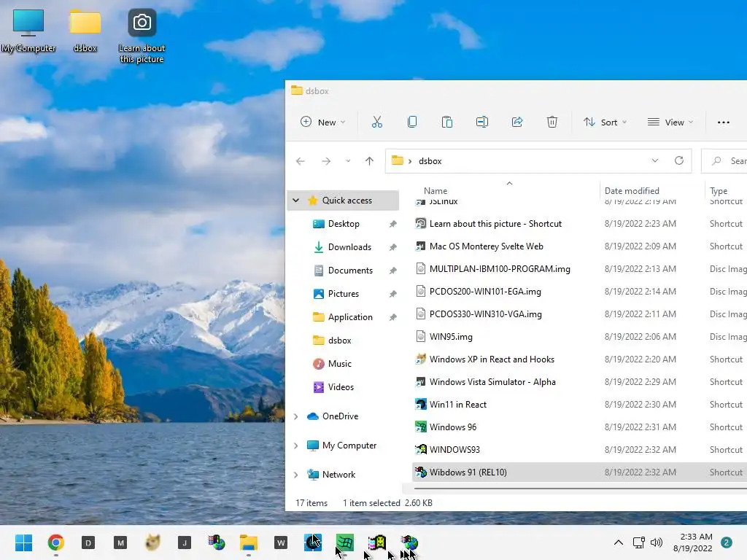Click the horizontal scrollbar in file list
This screenshot has width=747, height=560.
[580, 489]
